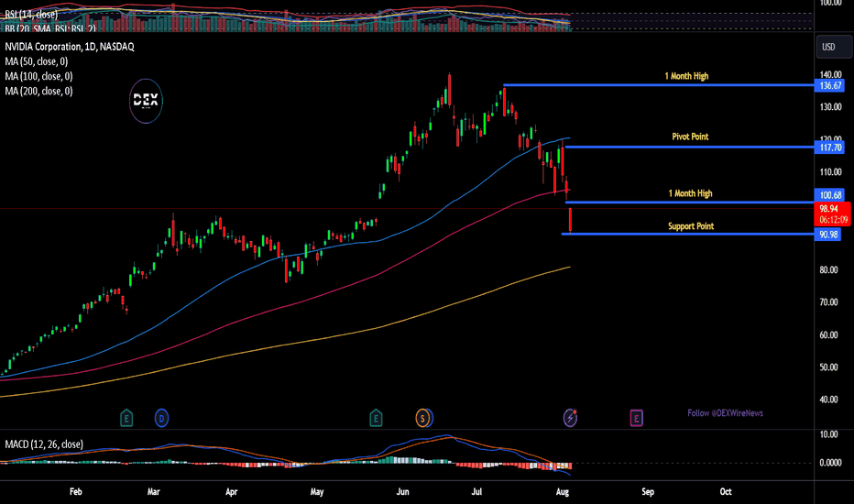Click the NVIDIA Corporation, 1D, NASDAQ title
Screen dimensions: 854x504
[x=70, y=47]
